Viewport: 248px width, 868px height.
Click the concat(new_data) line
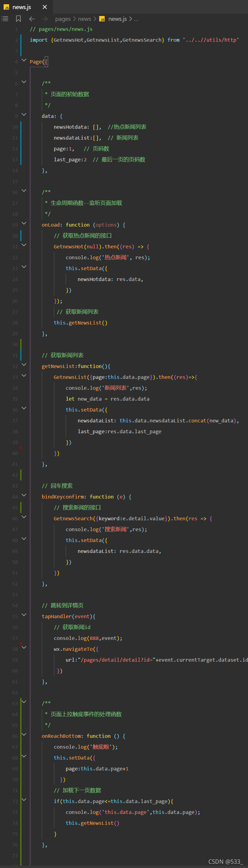tap(158, 421)
